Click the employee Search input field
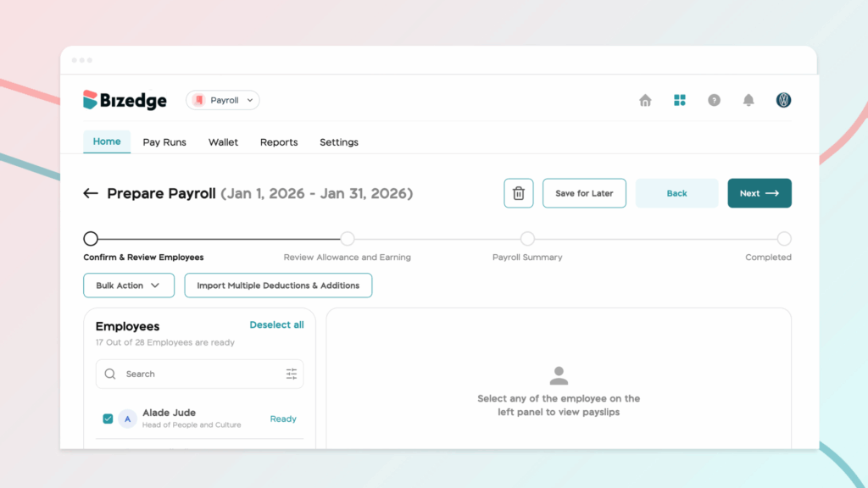The image size is (868, 488). point(199,374)
